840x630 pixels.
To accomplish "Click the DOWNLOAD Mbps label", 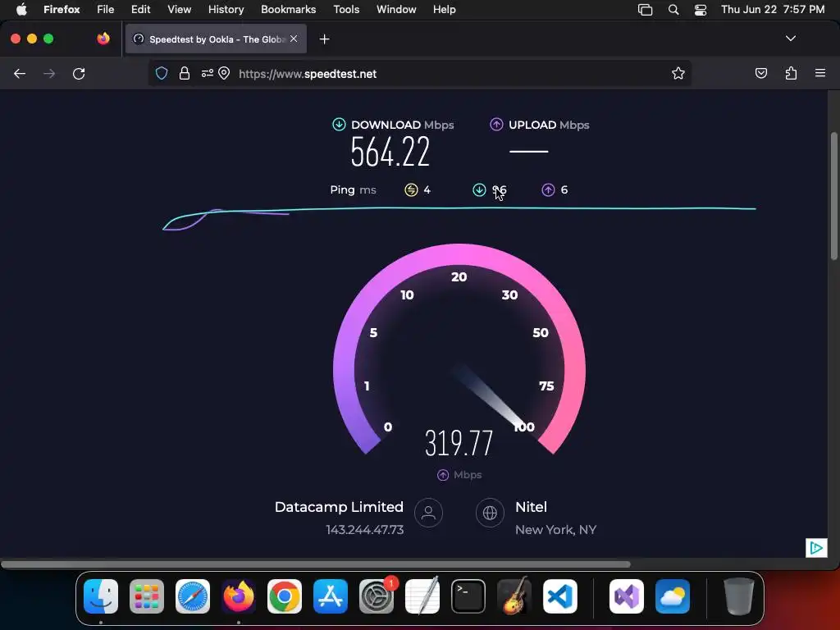I will [402, 125].
